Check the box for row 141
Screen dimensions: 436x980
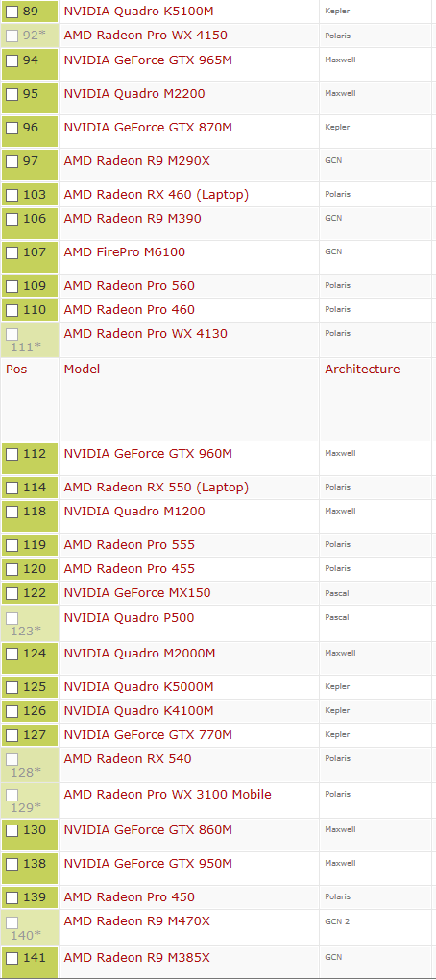click(12, 958)
